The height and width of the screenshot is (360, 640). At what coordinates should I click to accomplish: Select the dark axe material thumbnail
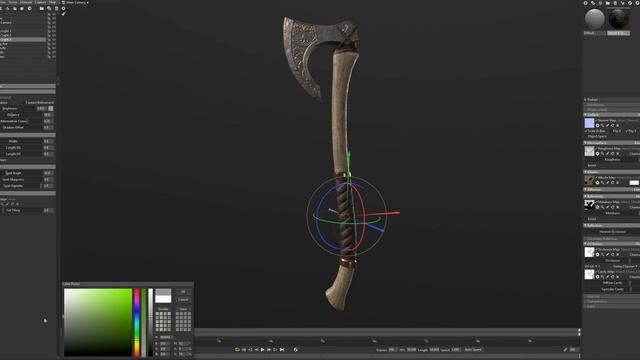point(618,19)
